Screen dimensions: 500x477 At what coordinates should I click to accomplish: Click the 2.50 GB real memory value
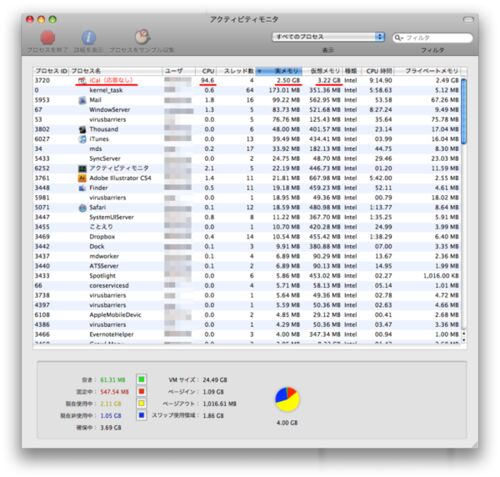click(289, 80)
